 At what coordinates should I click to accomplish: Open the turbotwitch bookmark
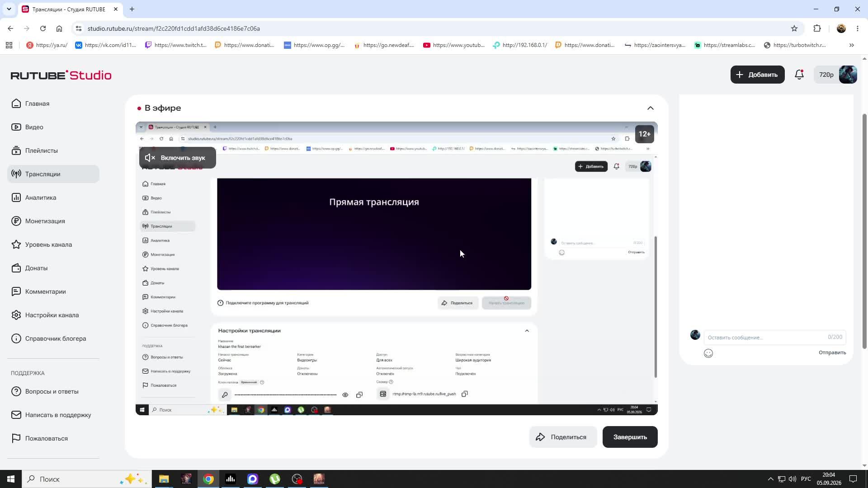pyautogui.click(x=795, y=45)
